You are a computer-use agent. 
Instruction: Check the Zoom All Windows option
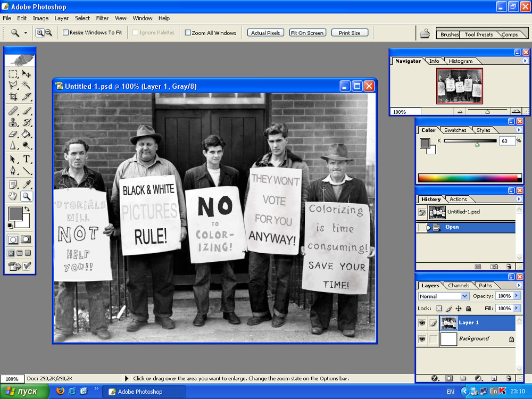[x=188, y=33]
